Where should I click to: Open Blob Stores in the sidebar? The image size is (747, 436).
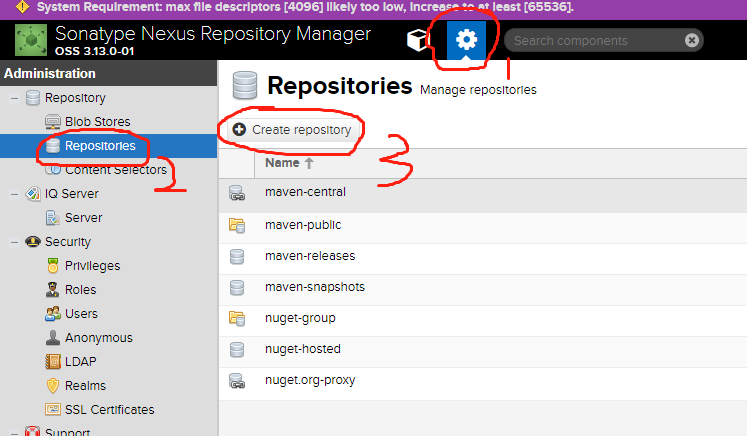[x=98, y=122]
